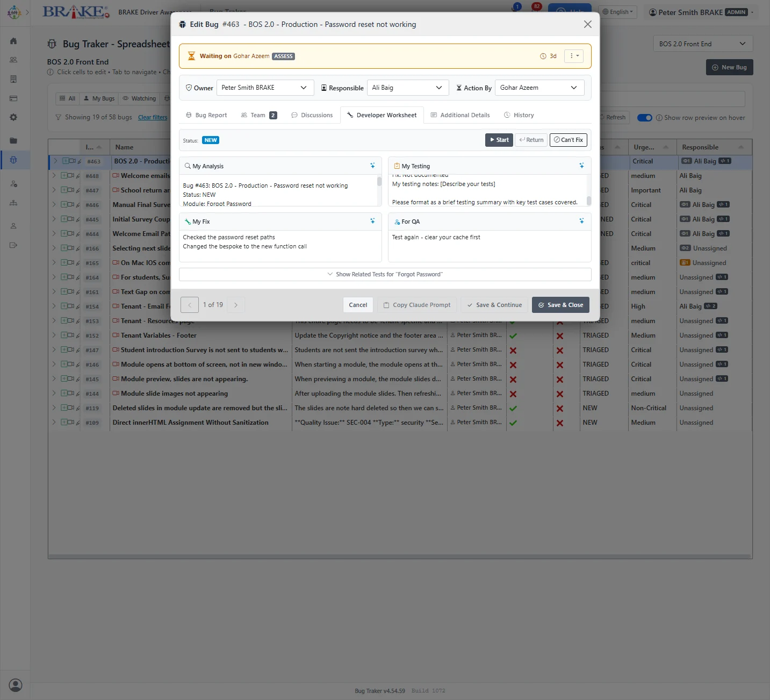Open the settings gear in left sidebar
770x700 pixels.
[13, 117]
